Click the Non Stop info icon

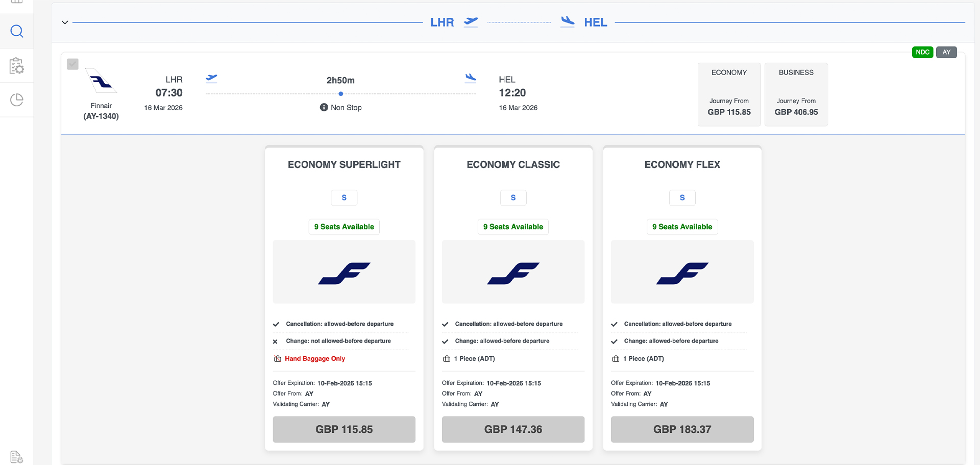point(324,107)
